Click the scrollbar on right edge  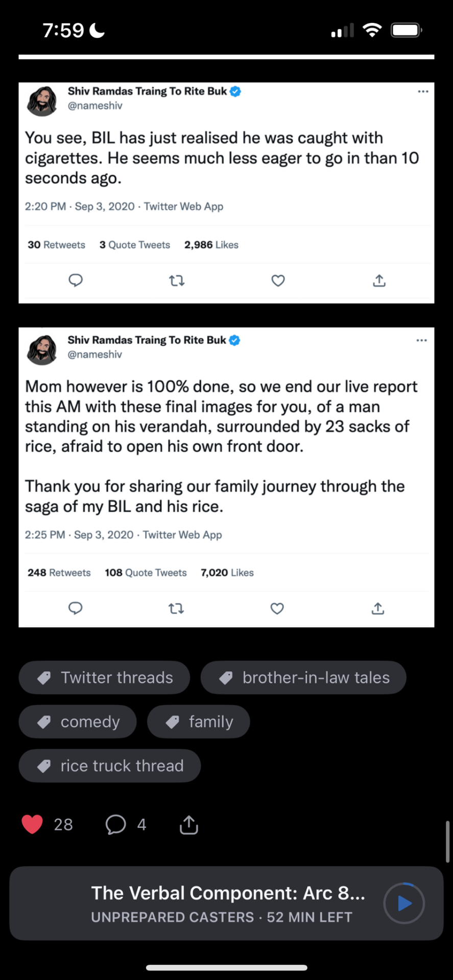[x=448, y=842]
